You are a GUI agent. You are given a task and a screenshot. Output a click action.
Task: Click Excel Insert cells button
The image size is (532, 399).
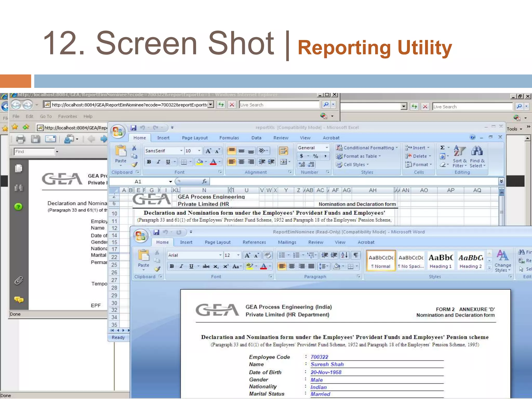[417, 148]
